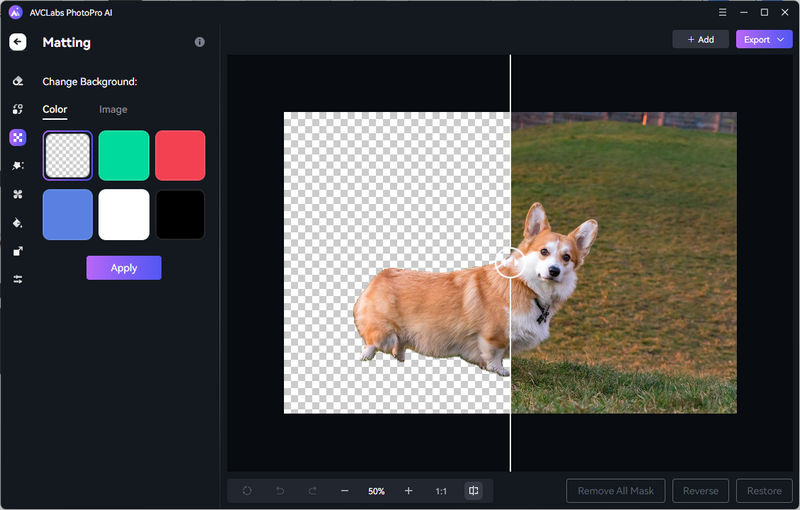This screenshot has height=510, width=800.
Task: Zoom in with the plus button
Action: [x=408, y=491]
